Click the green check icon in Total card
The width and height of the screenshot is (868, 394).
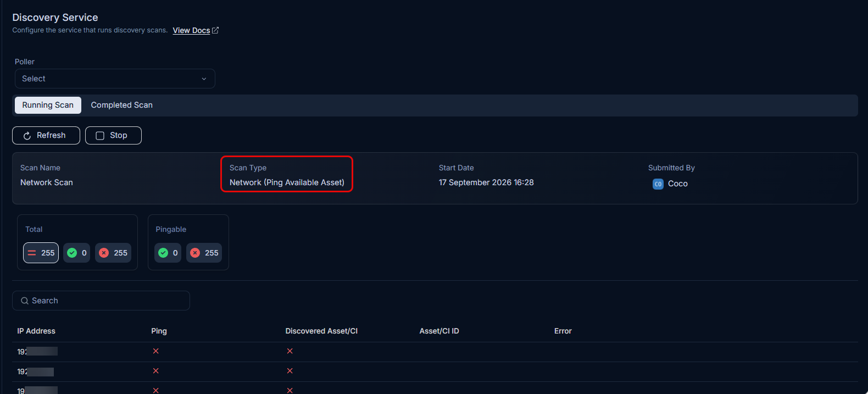[x=72, y=253]
